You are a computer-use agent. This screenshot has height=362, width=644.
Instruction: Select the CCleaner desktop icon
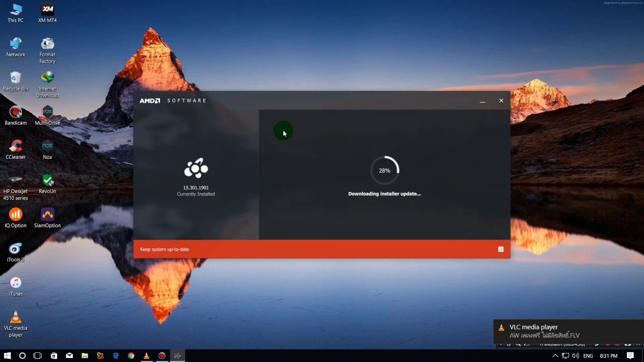click(x=16, y=150)
